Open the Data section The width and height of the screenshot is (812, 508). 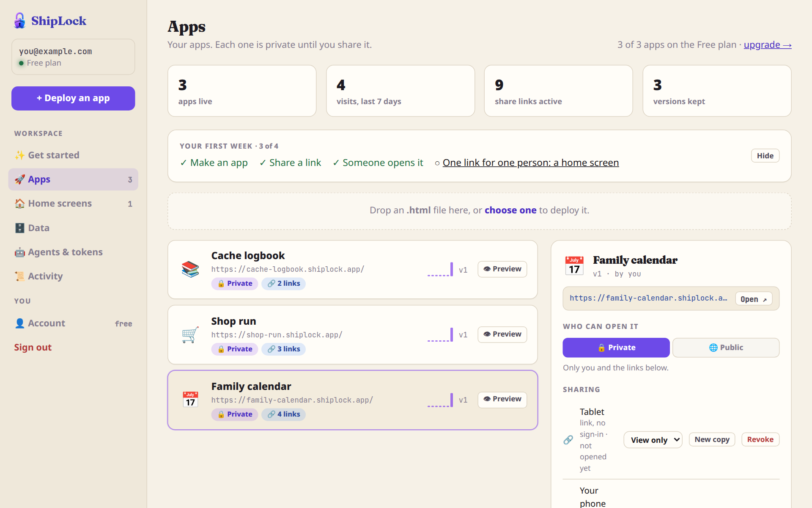[73, 228]
